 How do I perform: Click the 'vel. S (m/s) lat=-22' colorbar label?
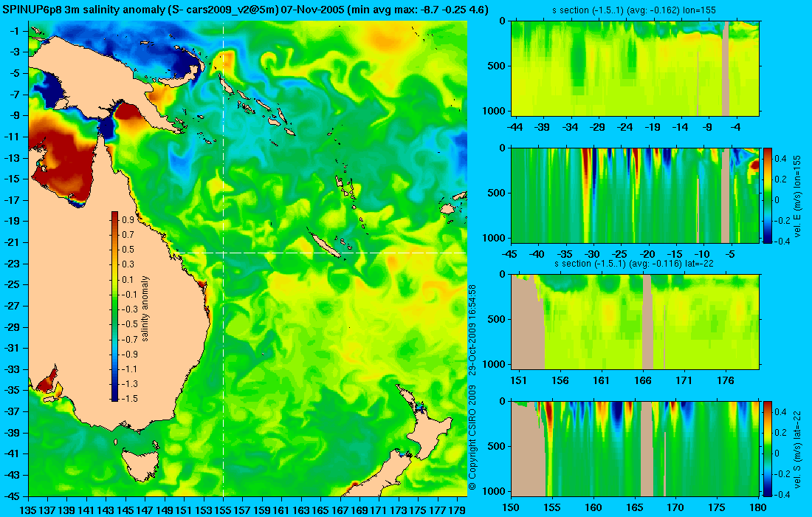click(x=797, y=448)
